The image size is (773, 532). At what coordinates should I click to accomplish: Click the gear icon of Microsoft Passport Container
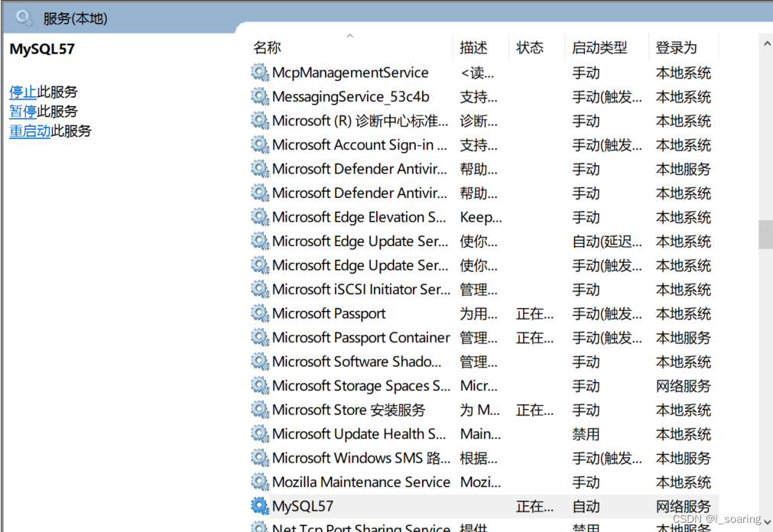tap(260, 338)
